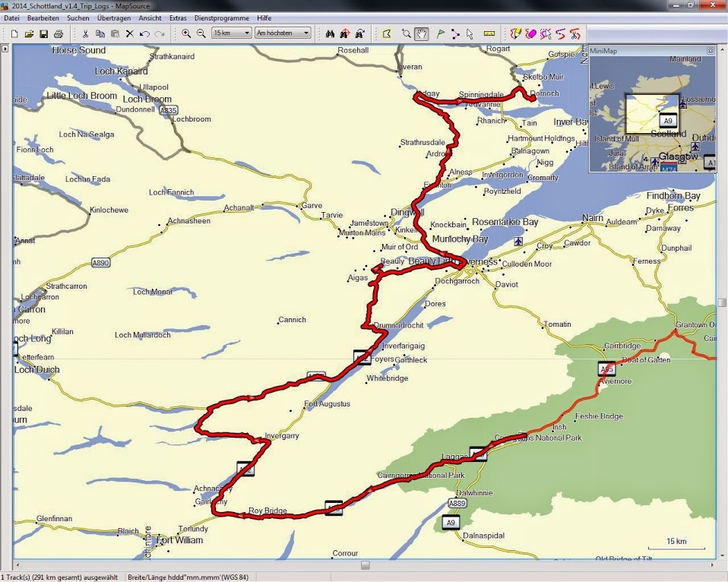Screen dimensions: 728x582
Task: Click the MiniMap overview thumbnail
Action: point(652,114)
